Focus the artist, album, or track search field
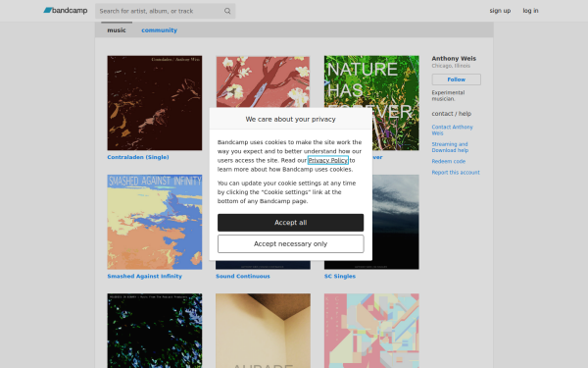Image resolution: width=588 pixels, height=368 pixels. [165, 11]
